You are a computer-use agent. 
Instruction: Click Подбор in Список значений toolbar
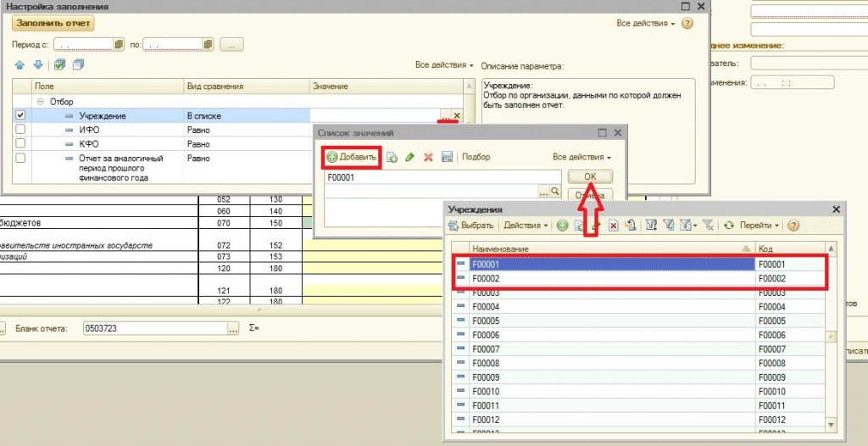pyautogui.click(x=476, y=158)
